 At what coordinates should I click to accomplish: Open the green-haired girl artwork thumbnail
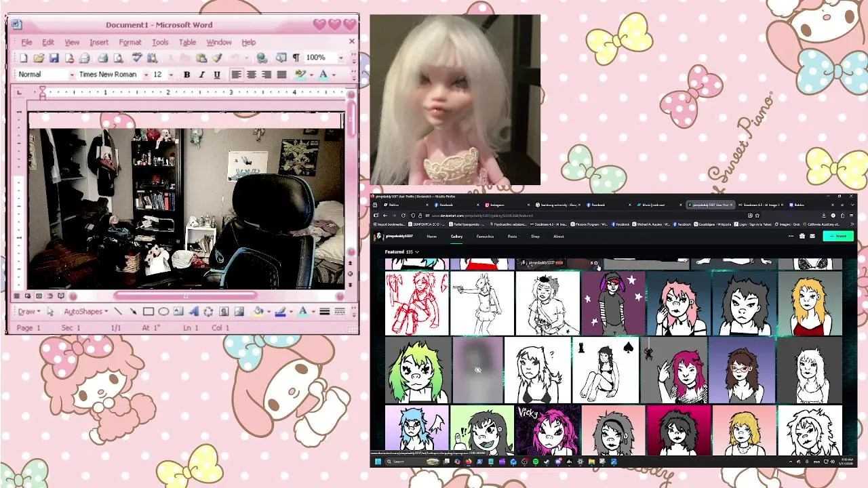click(x=417, y=371)
